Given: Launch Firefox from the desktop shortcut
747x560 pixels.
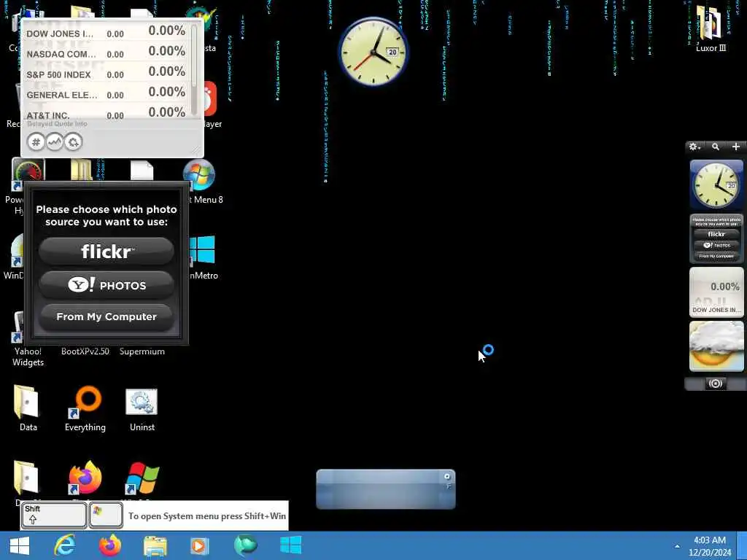Looking at the screenshot, I should pos(85,478).
